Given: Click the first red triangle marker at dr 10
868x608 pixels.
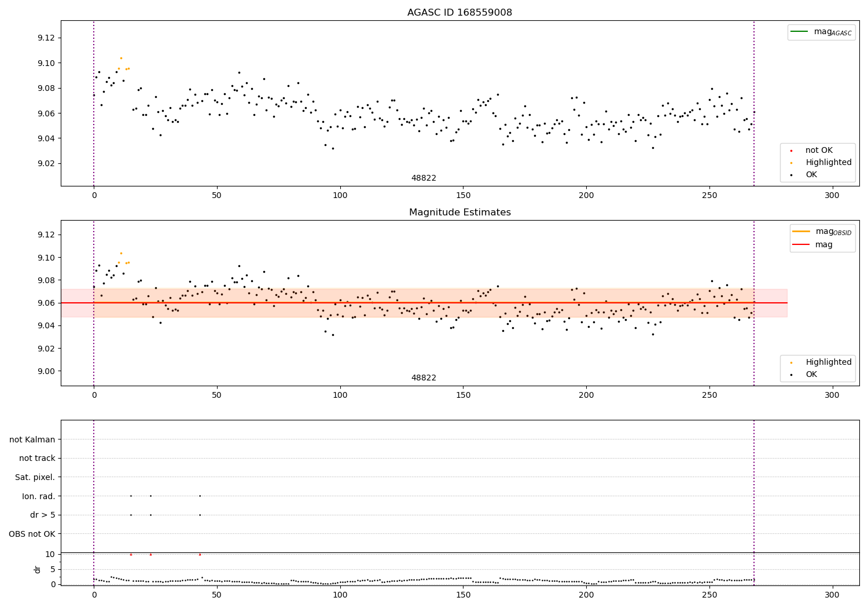Looking at the screenshot, I should [131, 554].
